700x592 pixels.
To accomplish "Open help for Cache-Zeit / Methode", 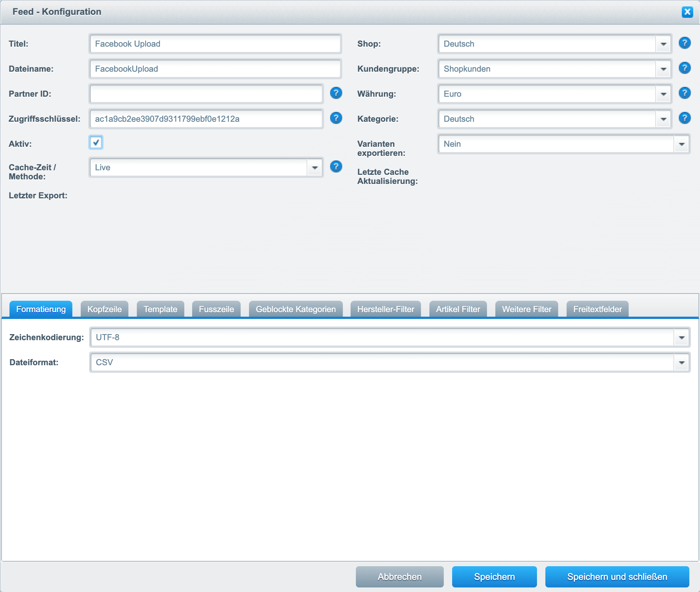I will 336,166.
